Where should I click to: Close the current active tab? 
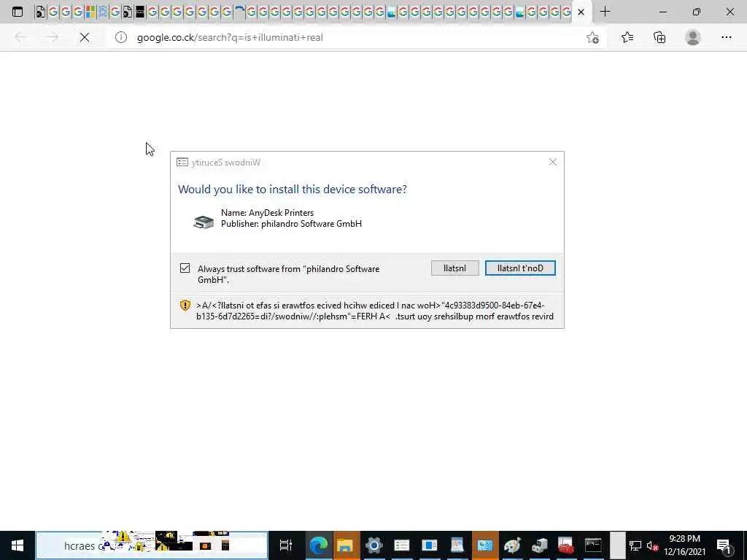[581, 12]
